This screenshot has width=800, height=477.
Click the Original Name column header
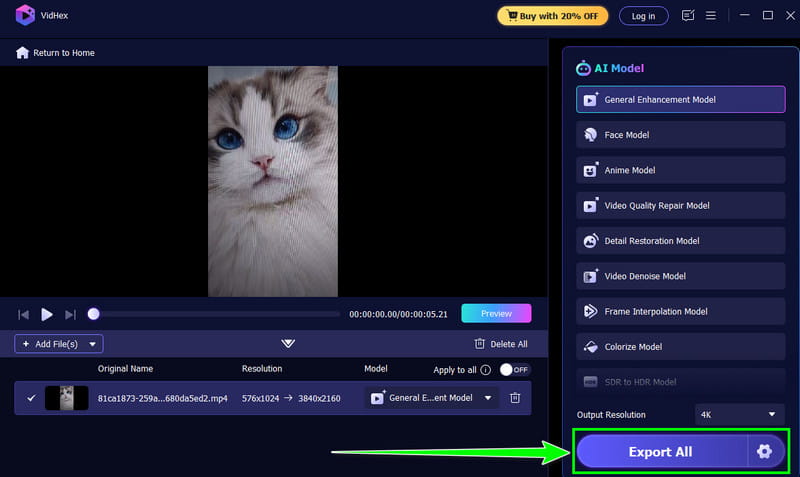[126, 368]
